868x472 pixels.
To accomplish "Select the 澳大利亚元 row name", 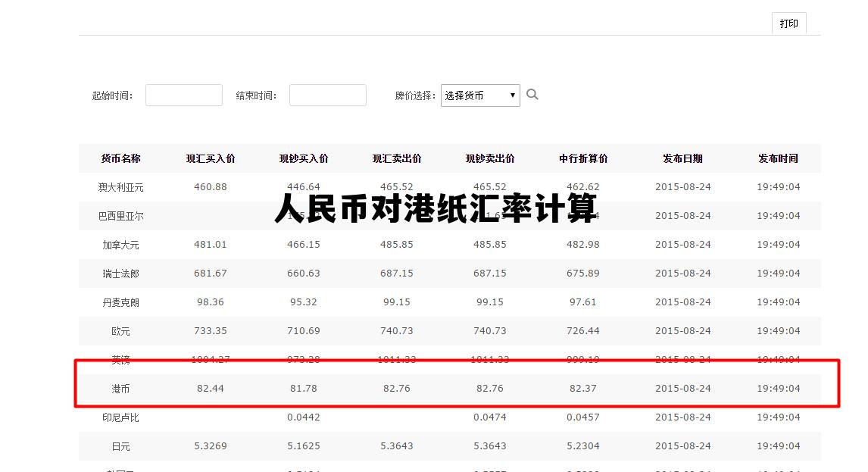I will (121, 187).
